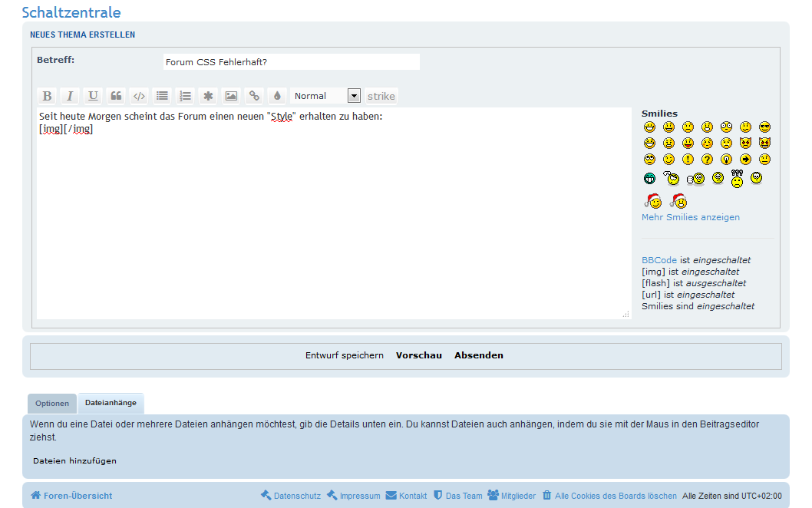This screenshot has width=812, height=508.
Task: Insert the cool sunglasses smiley
Action: coord(764,127)
